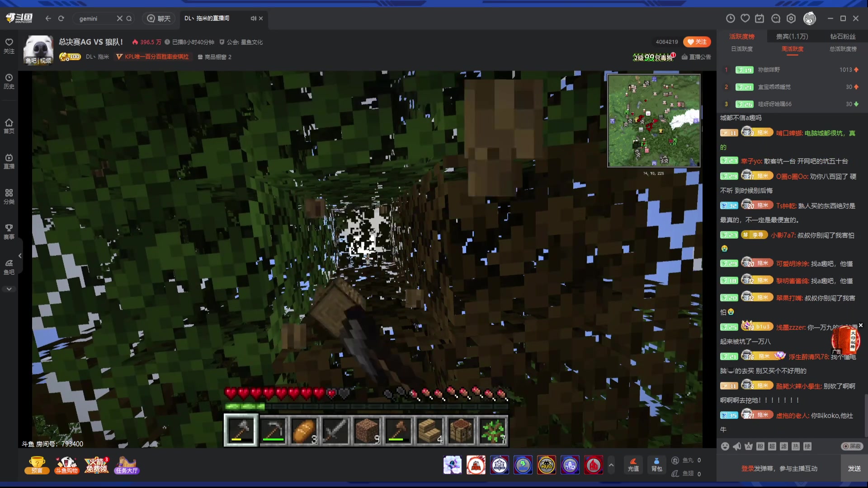
Task: Select 总活跃度榜 sub-tab
Action: pos(843,49)
